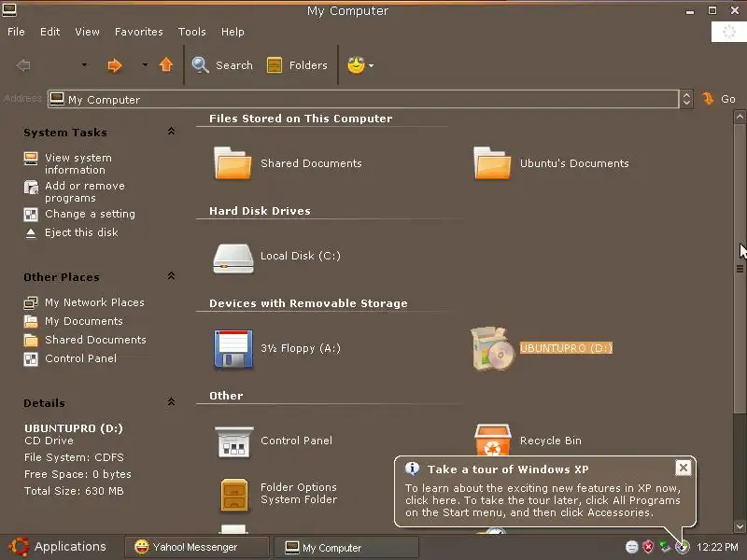
Task: Click the scrollbar down arrow
Action: [x=740, y=526]
